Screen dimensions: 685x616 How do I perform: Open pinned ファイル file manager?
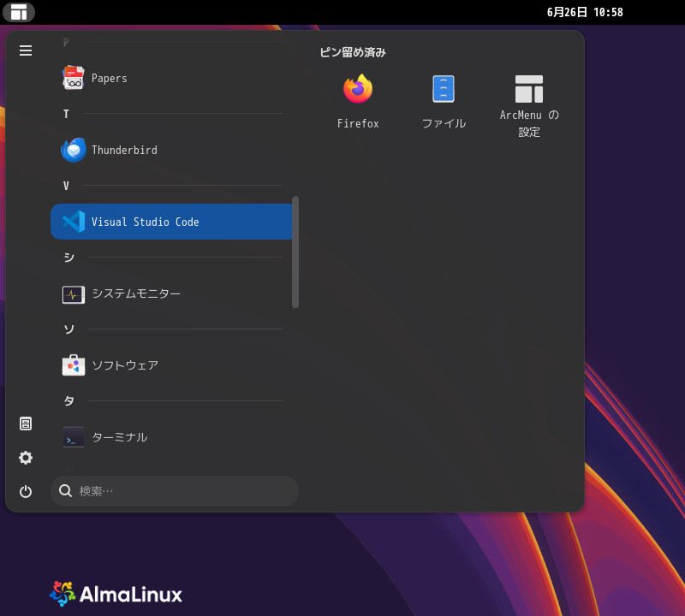[444, 101]
